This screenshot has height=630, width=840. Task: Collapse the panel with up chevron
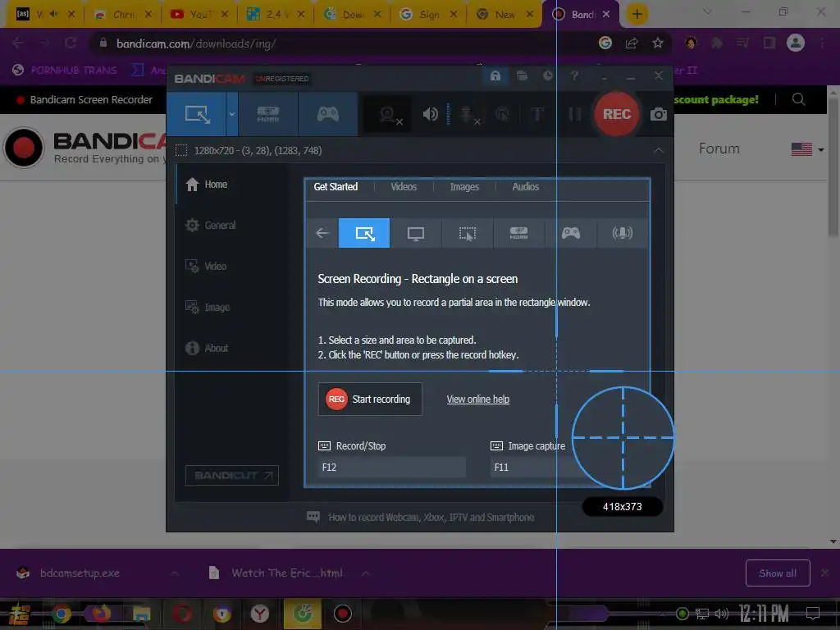coord(659,151)
